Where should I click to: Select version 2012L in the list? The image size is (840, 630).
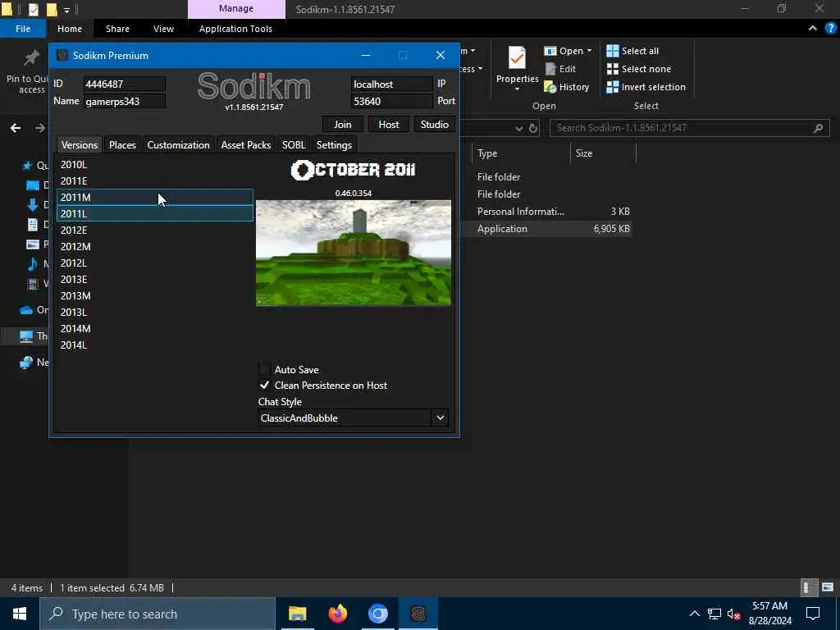click(155, 263)
